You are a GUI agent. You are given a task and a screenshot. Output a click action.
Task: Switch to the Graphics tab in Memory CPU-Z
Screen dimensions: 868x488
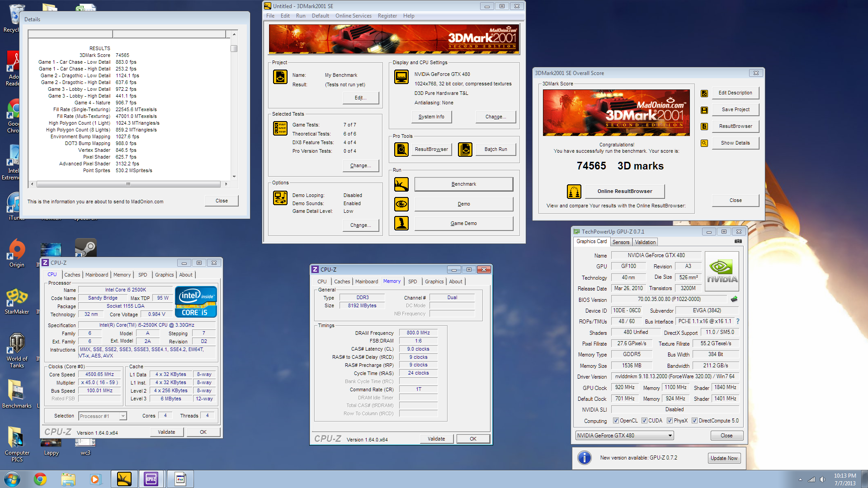coord(434,282)
